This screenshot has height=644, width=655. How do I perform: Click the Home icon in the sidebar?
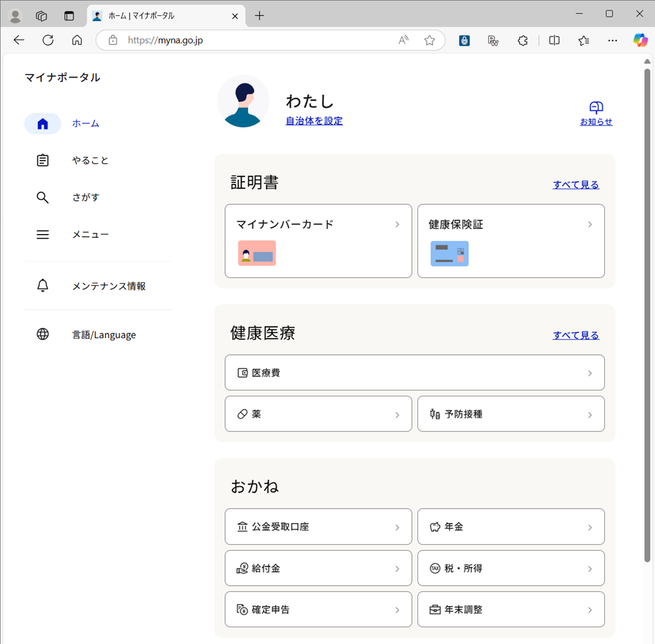click(43, 124)
